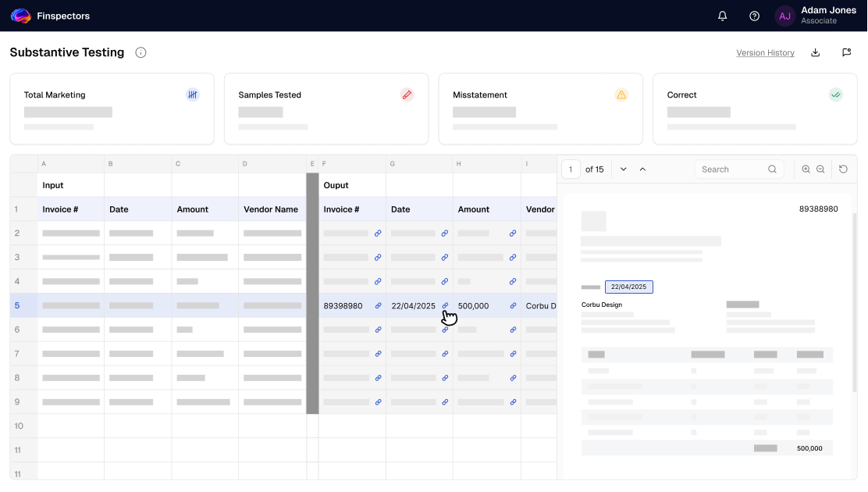
Task: Zoom out on the document preview
Action: point(820,169)
